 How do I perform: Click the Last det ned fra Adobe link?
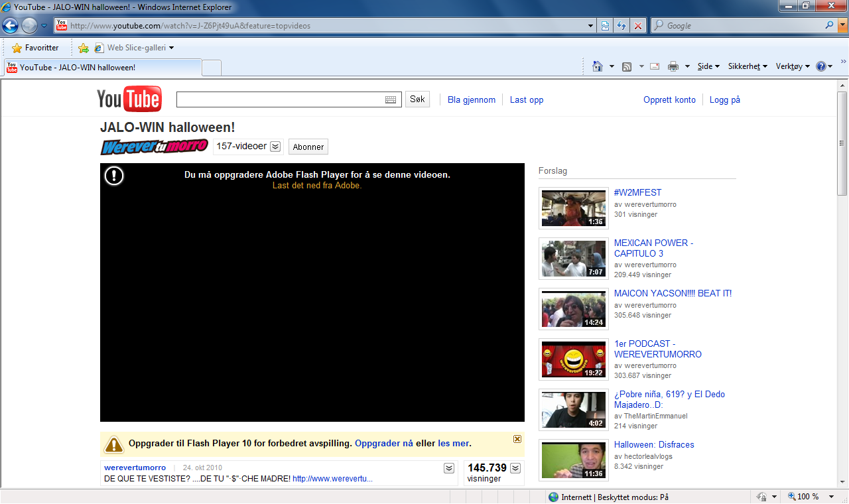click(317, 186)
